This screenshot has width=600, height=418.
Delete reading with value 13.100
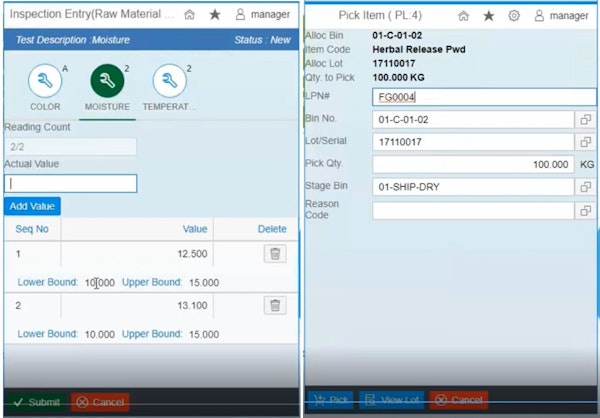[275, 305]
